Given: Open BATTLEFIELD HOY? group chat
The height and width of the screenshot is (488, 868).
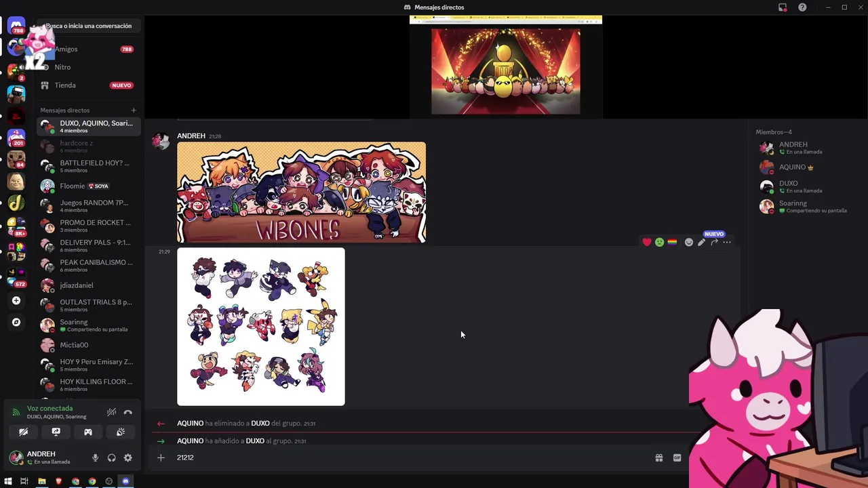Looking at the screenshot, I should tap(88, 166).
